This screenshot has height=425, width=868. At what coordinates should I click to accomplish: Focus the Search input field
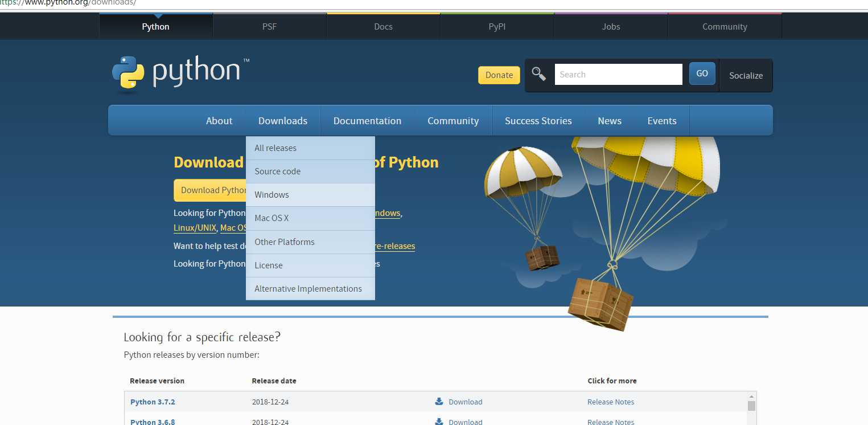tap(619, 74)
